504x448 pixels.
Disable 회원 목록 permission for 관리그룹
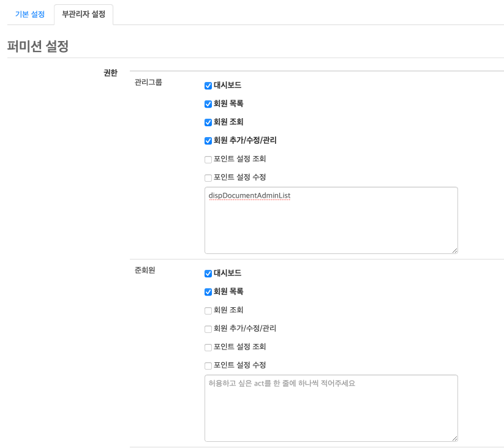click(208, 104)
